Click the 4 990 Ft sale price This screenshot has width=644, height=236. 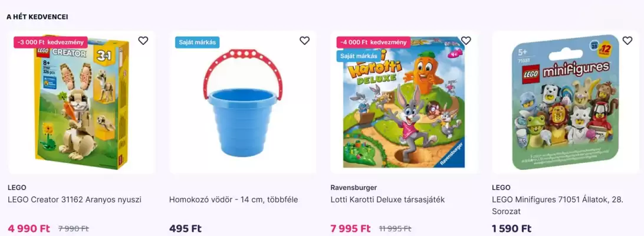(x=29, y=228)
